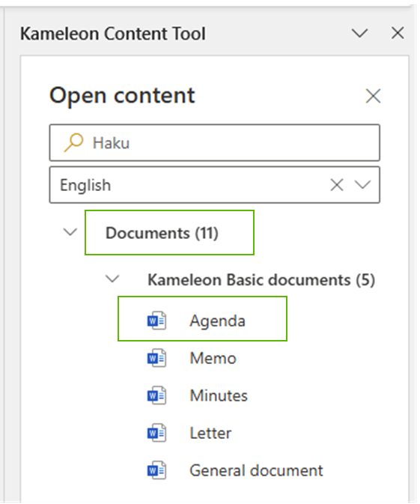Click the Word icon beside Agenda
This screenshot has height=504, width=420.
pyautogui.click(x=156, y=321)
